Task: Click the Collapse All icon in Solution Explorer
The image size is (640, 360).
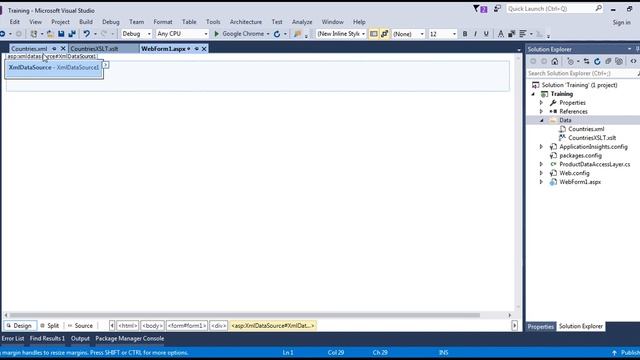Action: click(608, 61)
